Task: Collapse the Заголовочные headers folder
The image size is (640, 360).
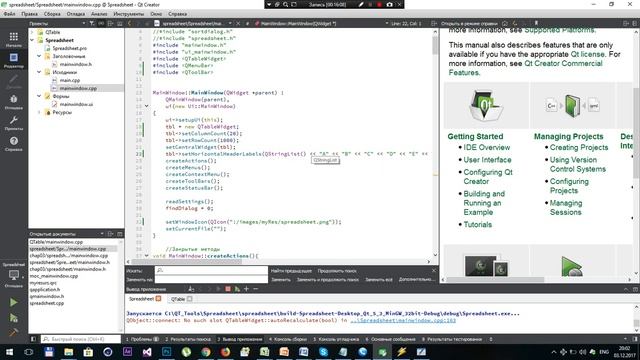Action: tap(39, 56)
